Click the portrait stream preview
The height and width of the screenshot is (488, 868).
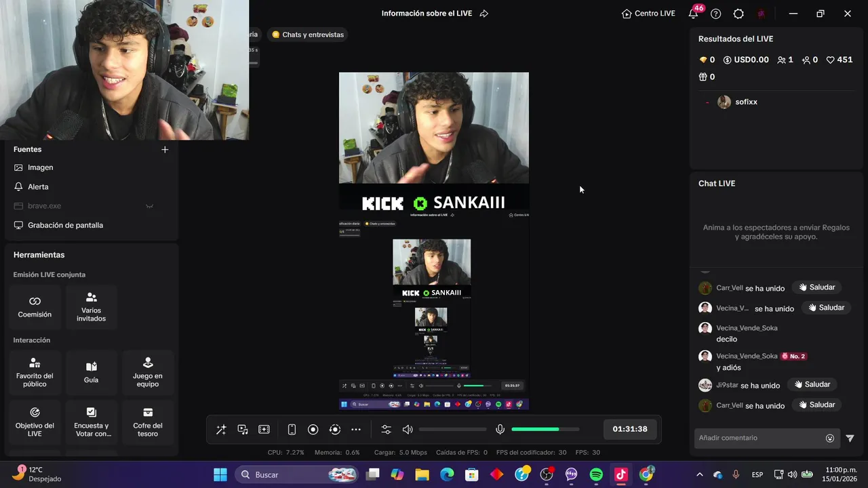click(x=434, y=241)
